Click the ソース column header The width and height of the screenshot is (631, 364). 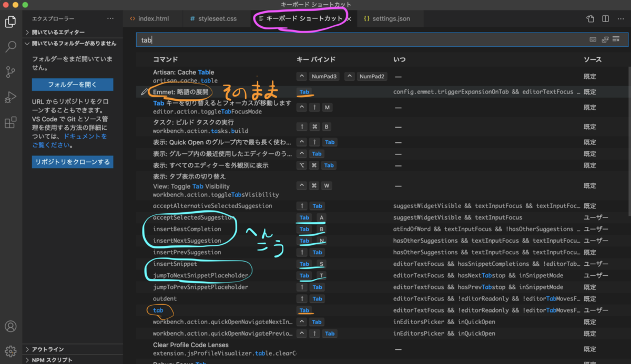tap(593, 59)
